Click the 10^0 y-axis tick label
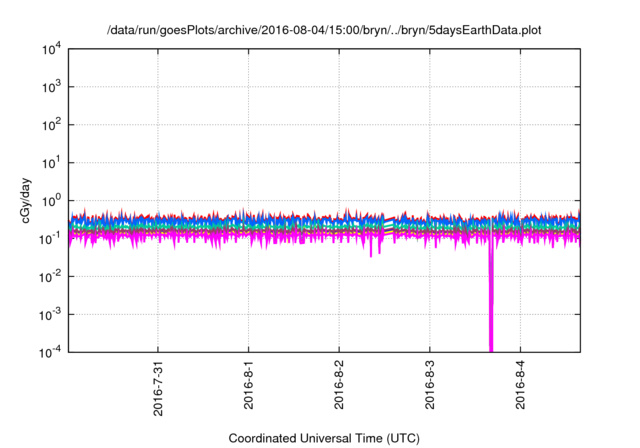The width and height of the screenshot is (640, 448). [51, 201]
